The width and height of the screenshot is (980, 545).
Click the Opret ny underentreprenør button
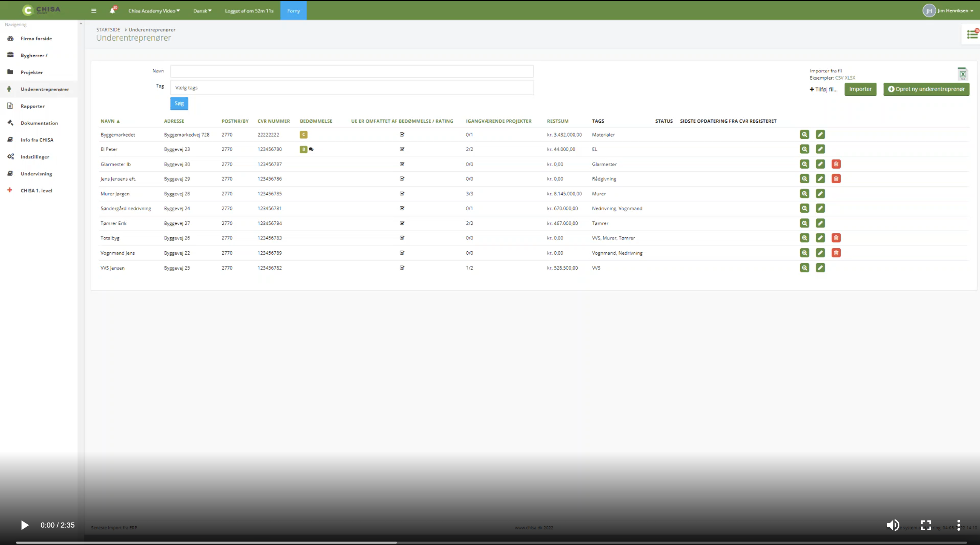point(926,89)
